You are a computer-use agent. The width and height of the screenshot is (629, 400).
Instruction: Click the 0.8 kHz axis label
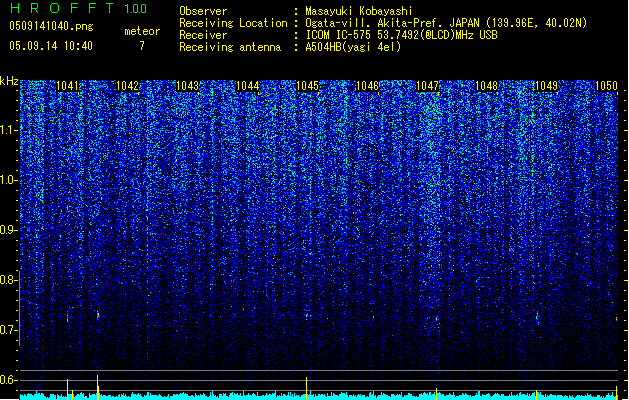point(8,280)
